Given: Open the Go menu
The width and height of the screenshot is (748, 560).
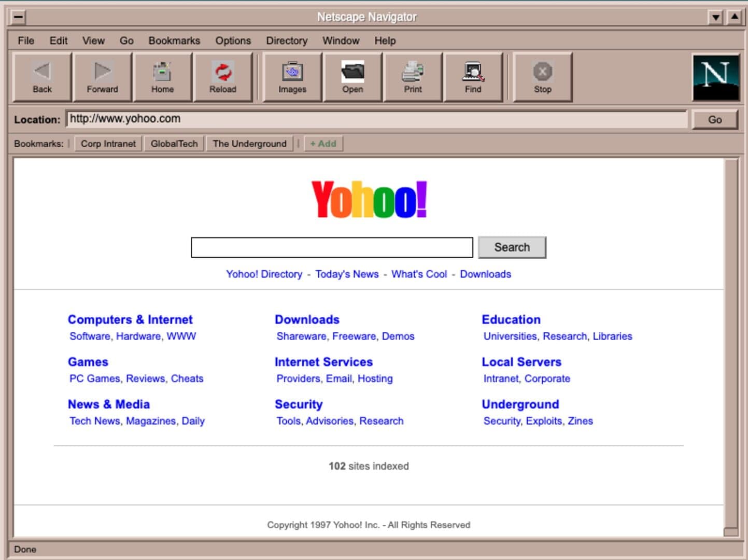Looking at the screenshot, I should tap(126, 40).
